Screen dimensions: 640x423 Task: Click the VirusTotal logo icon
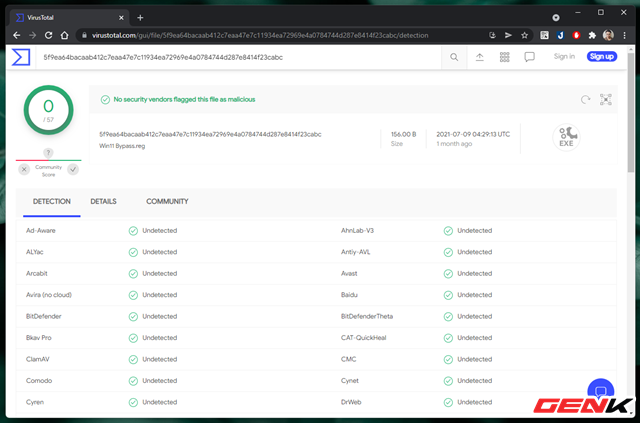21,57
